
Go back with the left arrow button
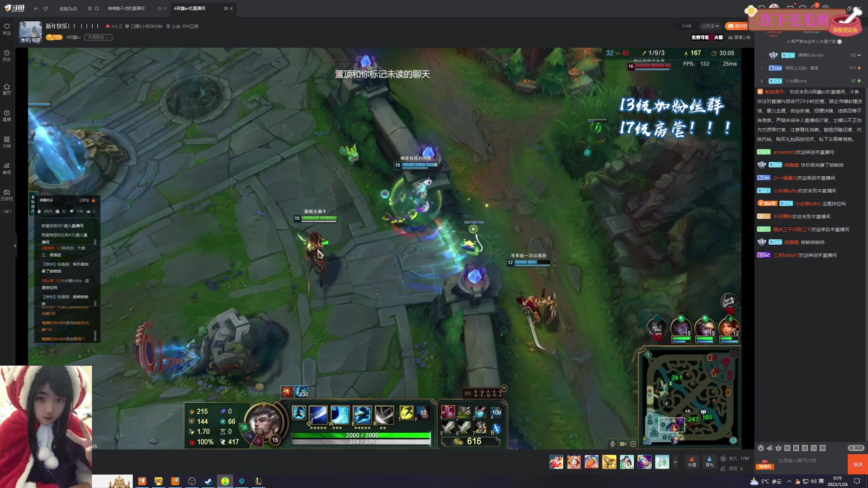[36, 9]
